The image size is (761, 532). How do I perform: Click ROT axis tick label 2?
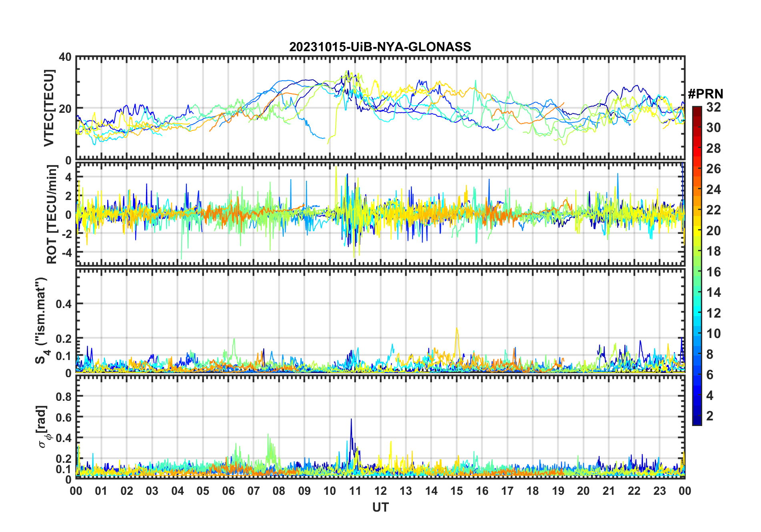coord(68,196)
